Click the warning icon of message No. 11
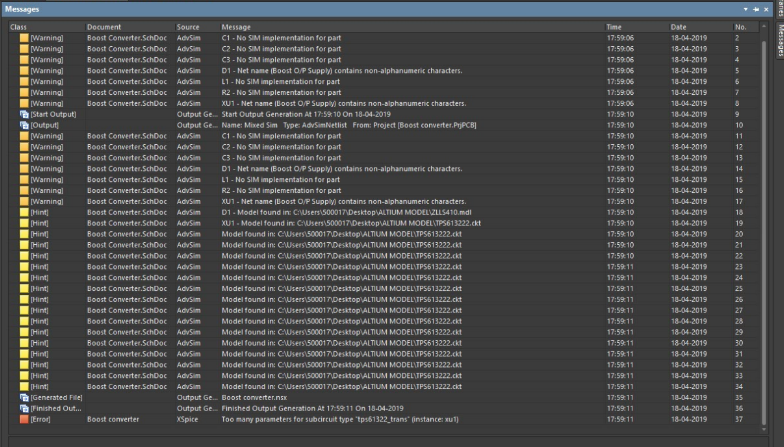The image size is (784, 447). (24, 136)
